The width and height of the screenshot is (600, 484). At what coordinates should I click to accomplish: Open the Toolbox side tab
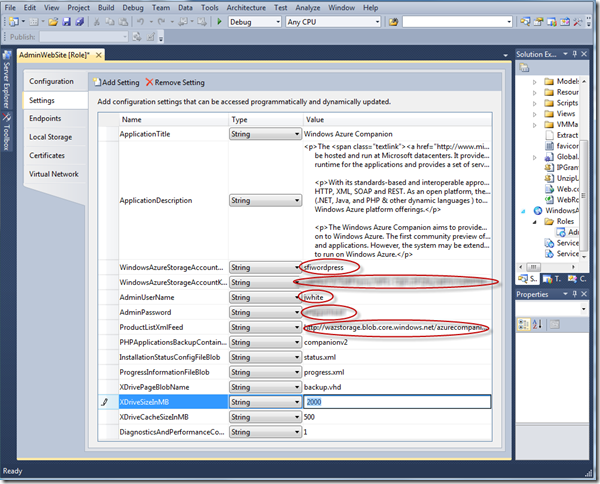(7, 131)
